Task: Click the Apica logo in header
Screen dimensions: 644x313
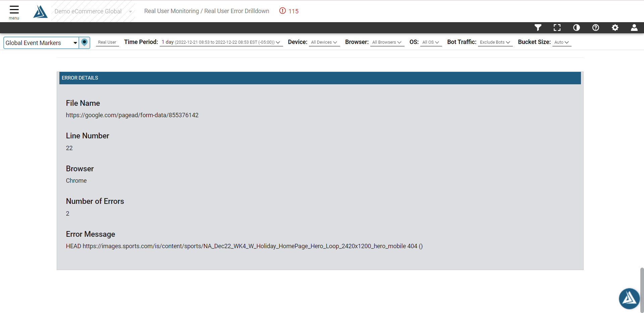Action: click(40, 11)
